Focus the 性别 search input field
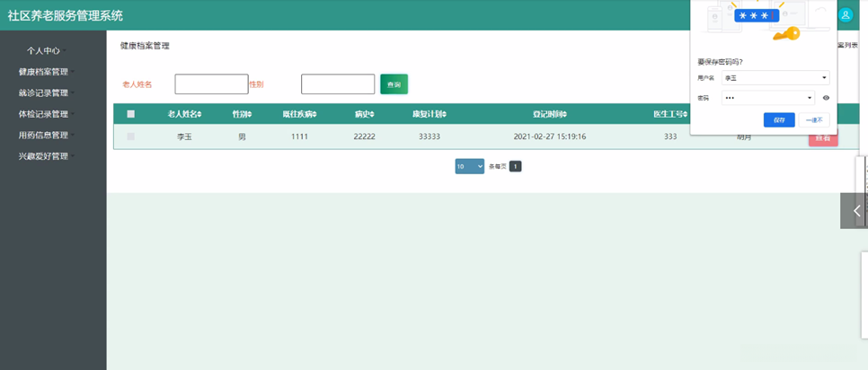 pyautogui.click(x=338, y=84)
